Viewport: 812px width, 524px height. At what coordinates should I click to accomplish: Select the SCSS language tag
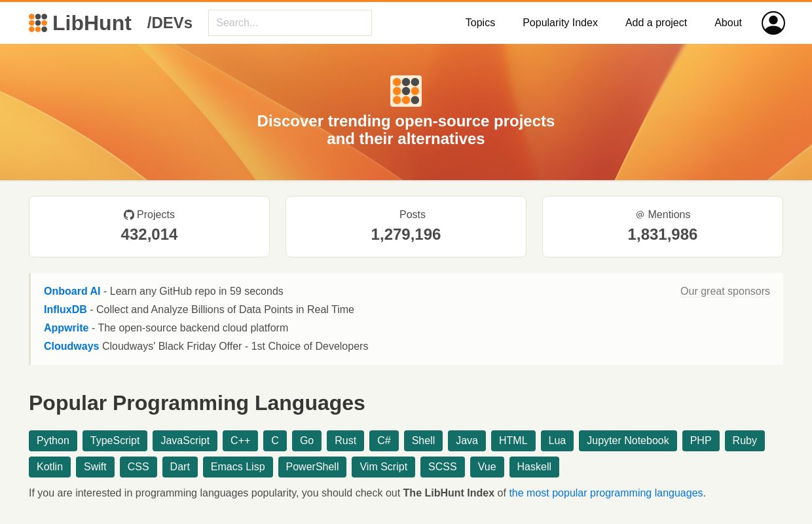(443, 467)
